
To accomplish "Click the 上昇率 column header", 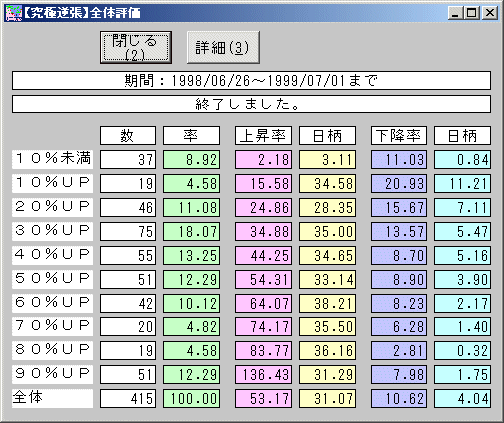I will pos(263,135).
